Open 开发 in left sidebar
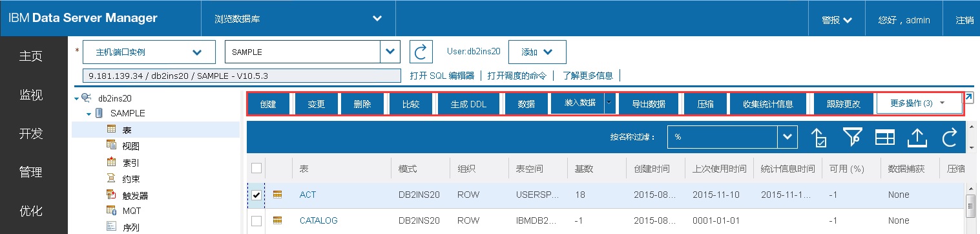980x234 pixels. [x=31, y=134]
